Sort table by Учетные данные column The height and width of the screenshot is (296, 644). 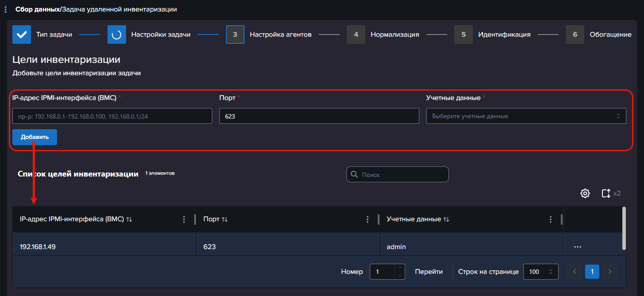[x=446, y=219]
